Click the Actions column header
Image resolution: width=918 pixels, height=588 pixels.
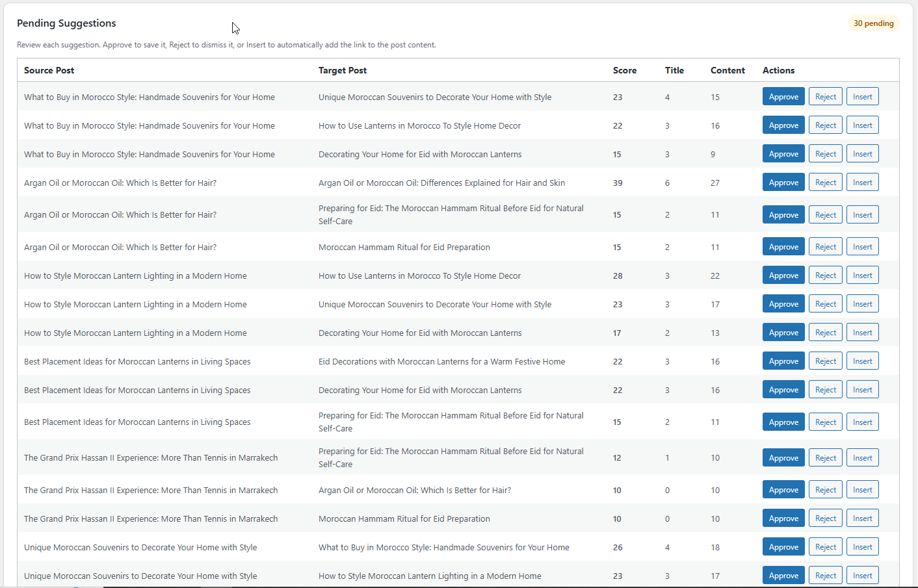[x=778, y=70]
